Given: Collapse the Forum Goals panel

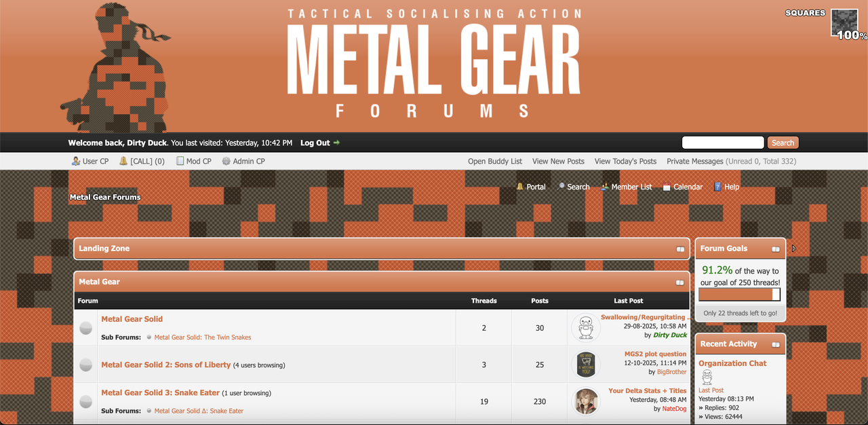Looking at the screenshot, I should (776, 249).
